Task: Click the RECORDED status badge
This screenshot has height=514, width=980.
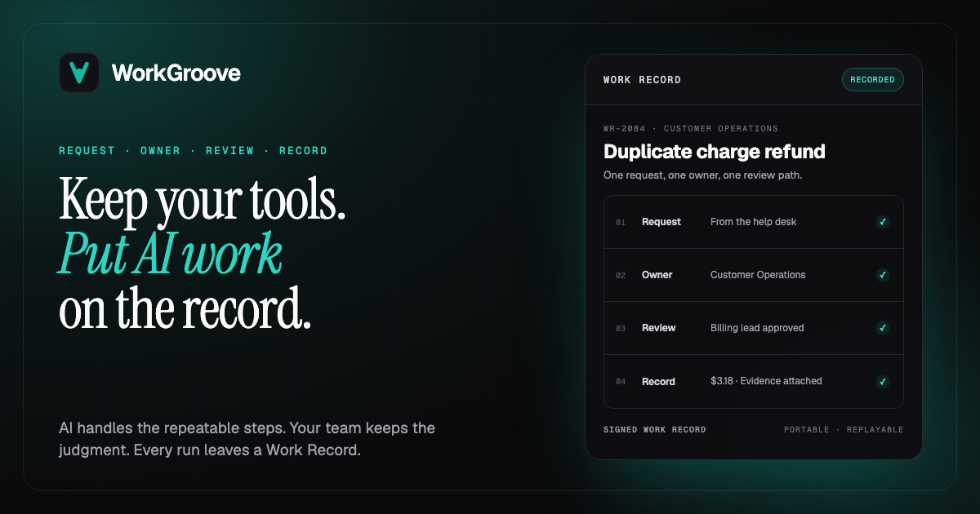Action: pyautogui.click(x=873, y=79)
